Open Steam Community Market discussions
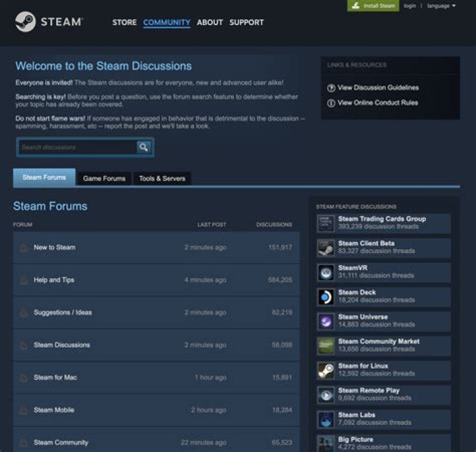Viewport: 476px width, 452px height. click(x=379, y=341)
